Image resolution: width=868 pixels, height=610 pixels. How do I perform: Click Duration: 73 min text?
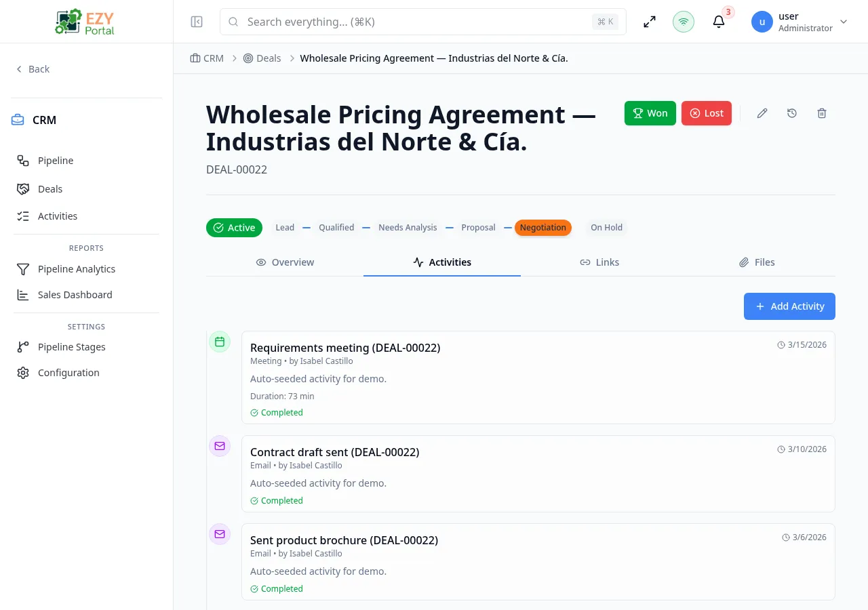tap(282, 396)
